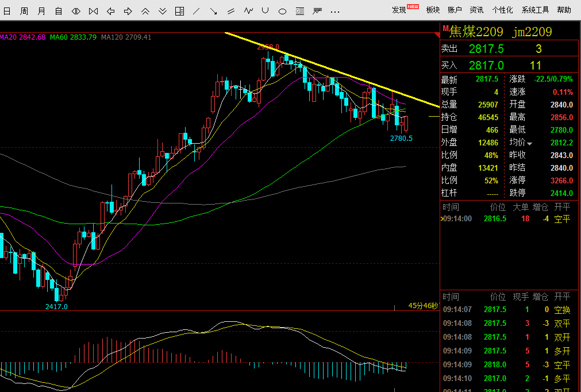581x392 pixels.
Task: Click the 内盘 value 13421
Action: (488, 168)
